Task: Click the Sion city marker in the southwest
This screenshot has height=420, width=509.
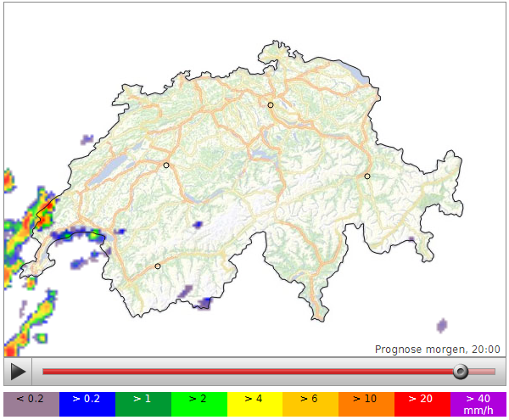Action: click(158, 266)
